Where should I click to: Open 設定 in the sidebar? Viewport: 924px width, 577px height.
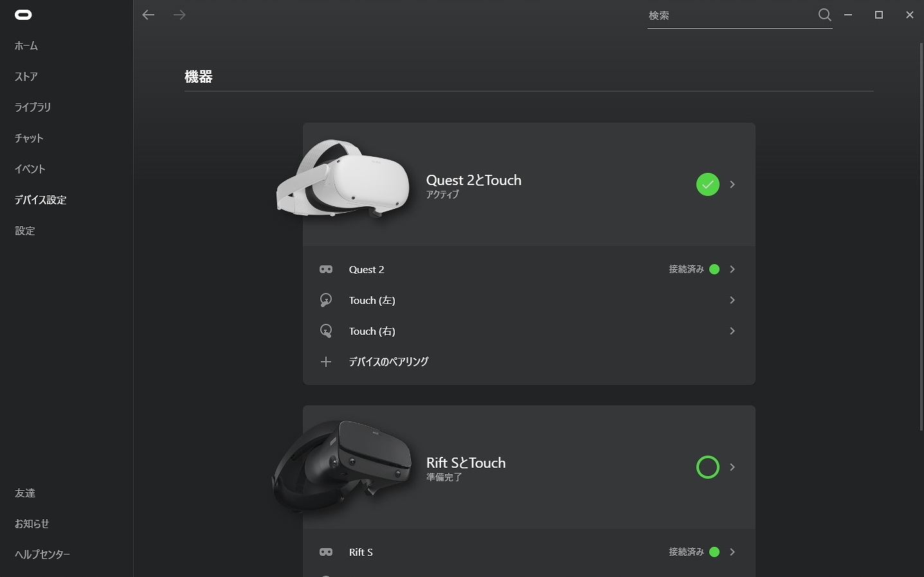click(25, 231)
